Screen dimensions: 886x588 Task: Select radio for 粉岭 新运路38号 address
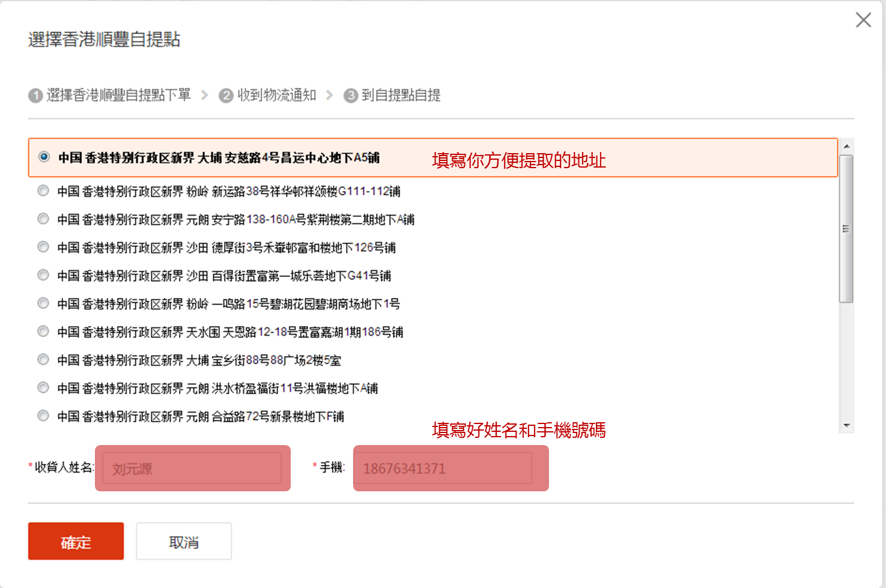tap(43, 190)
